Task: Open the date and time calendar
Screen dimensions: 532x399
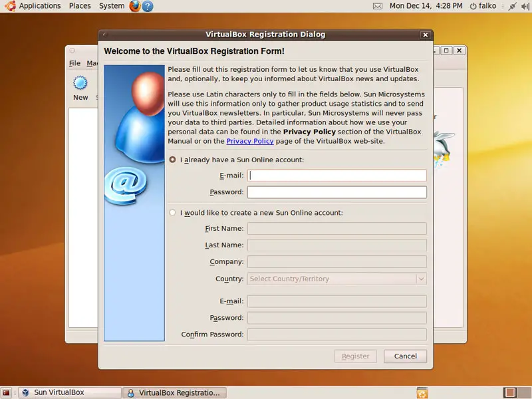Action: coord(426,6)
